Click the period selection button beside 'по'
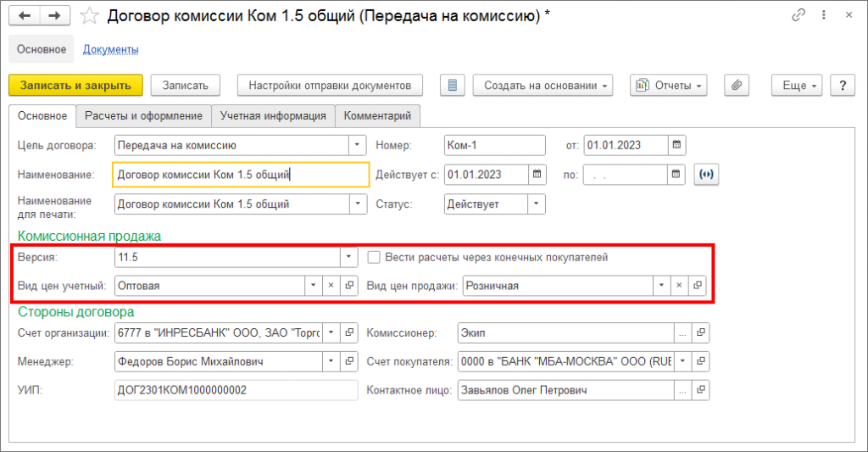The height and width of the screenshot is (452, 868). pos(706,175)
